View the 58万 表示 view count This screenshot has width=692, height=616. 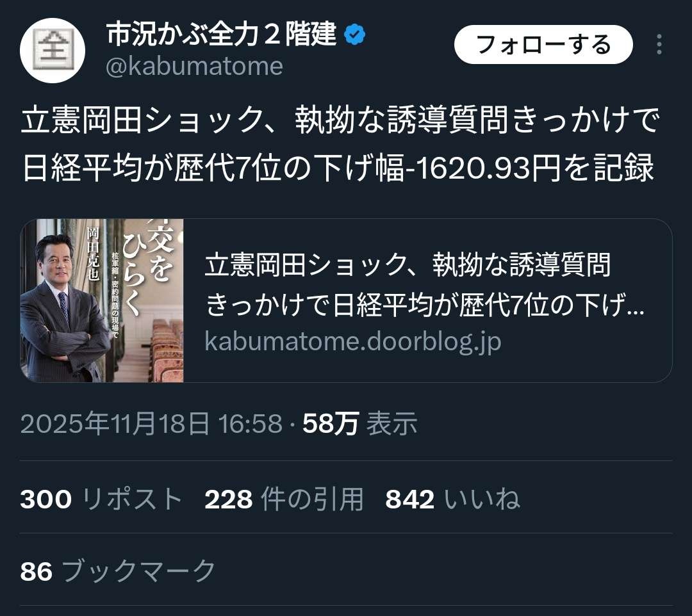pos(359,423)
